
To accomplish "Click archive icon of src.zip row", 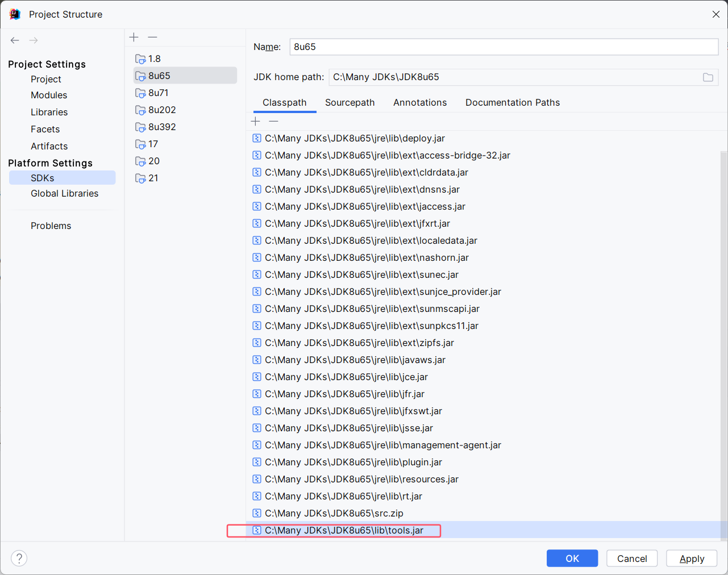I will tap(257, 513).
